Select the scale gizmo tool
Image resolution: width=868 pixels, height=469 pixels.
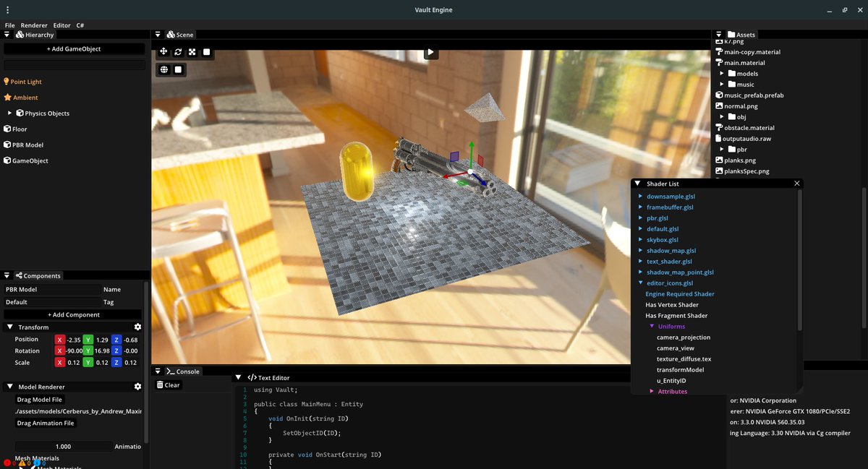point(192,51)
